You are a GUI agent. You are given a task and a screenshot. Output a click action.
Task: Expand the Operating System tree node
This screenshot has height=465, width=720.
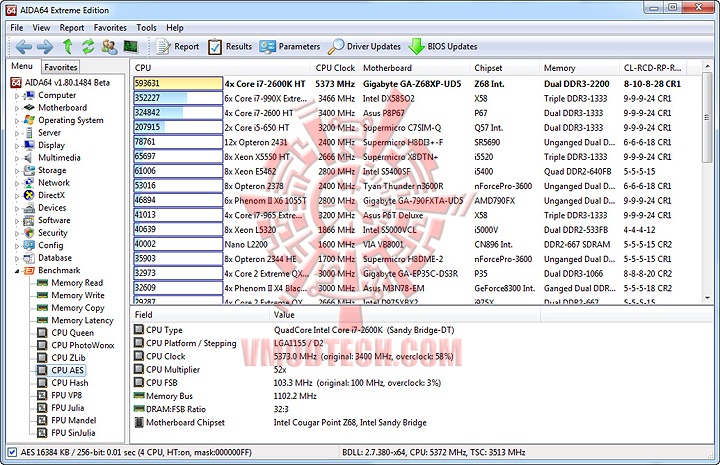[x=17, y=121]
